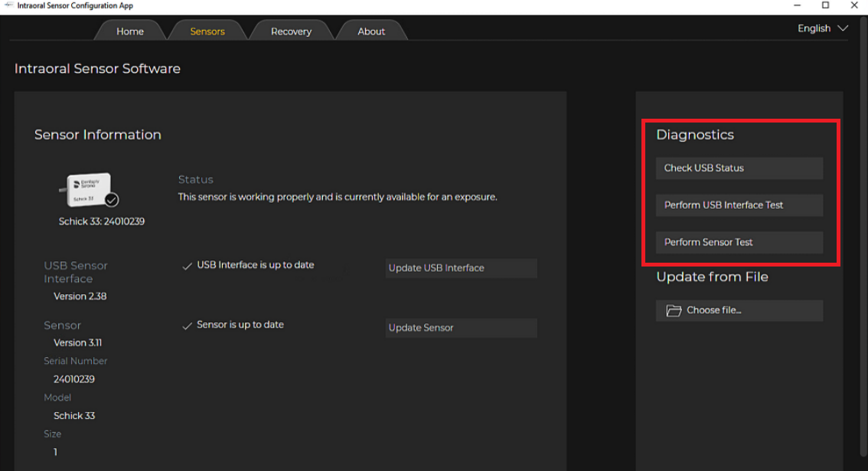
Task: Click the Diagnostics heading
Action: [x=695, y=135]
